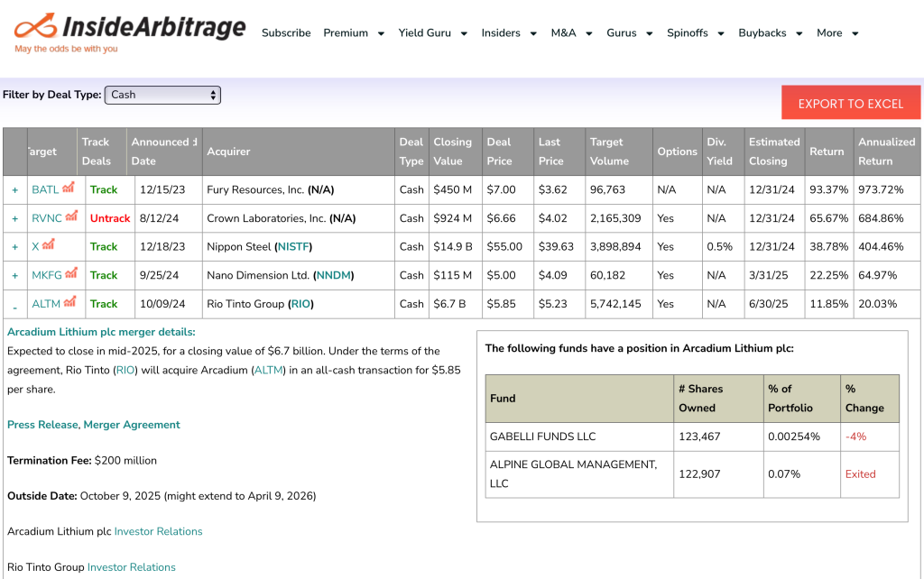
Task: Click the 973.72% annualized return value
Action: coord(881,189)
